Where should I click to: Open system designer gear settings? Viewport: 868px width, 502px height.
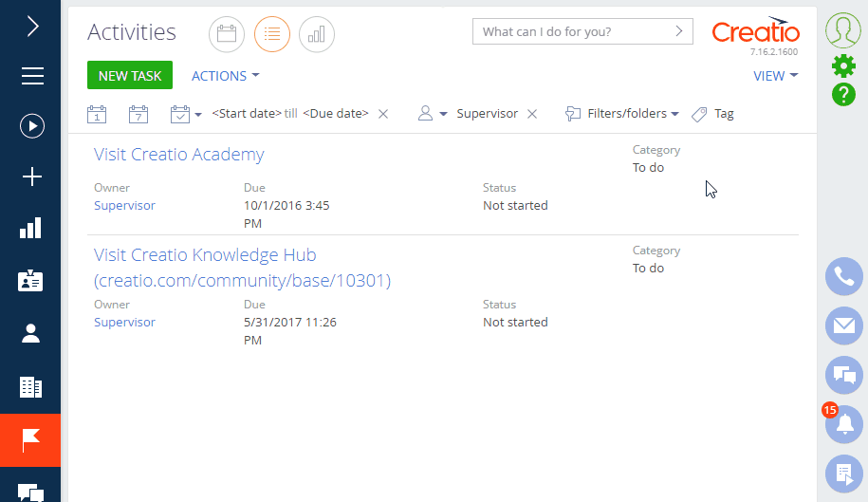tap(843, 65)
